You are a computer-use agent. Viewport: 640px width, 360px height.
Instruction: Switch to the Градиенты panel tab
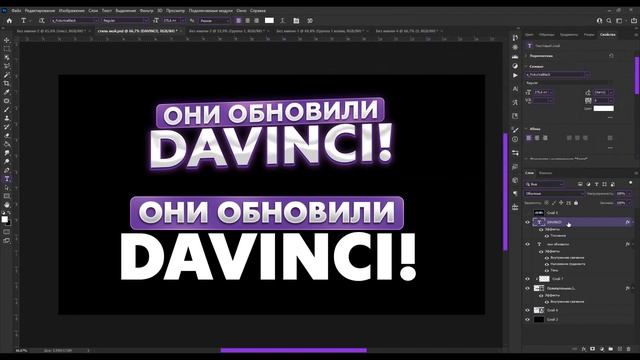[x=569, y=35]
